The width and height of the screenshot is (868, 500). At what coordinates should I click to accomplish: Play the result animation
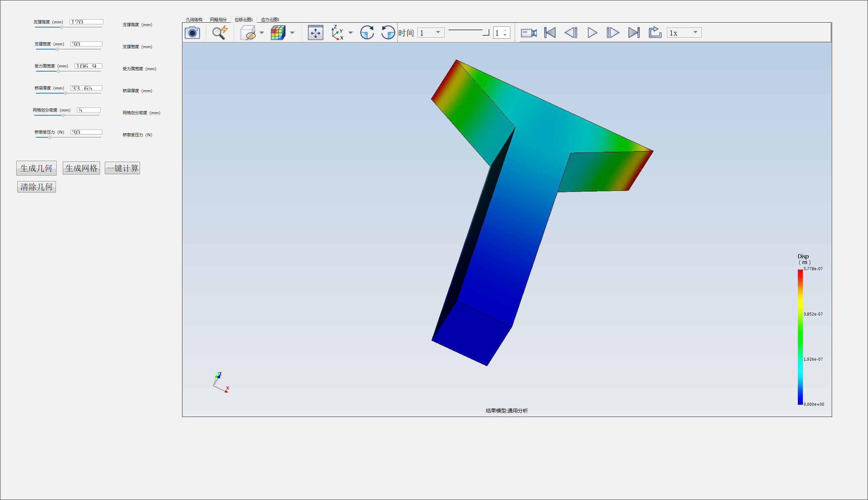point(592,33)
